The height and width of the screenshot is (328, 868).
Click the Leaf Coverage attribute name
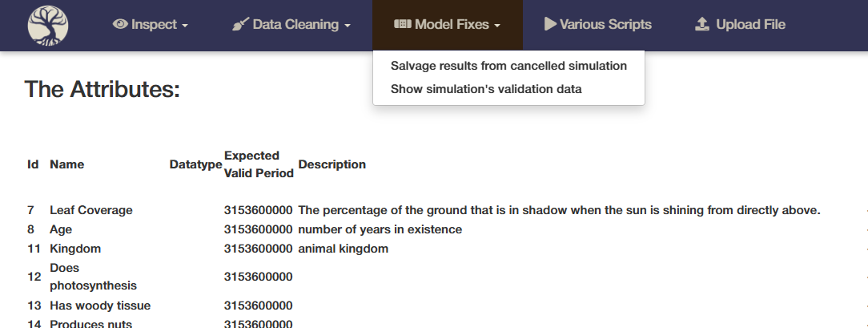pos(90,211)
